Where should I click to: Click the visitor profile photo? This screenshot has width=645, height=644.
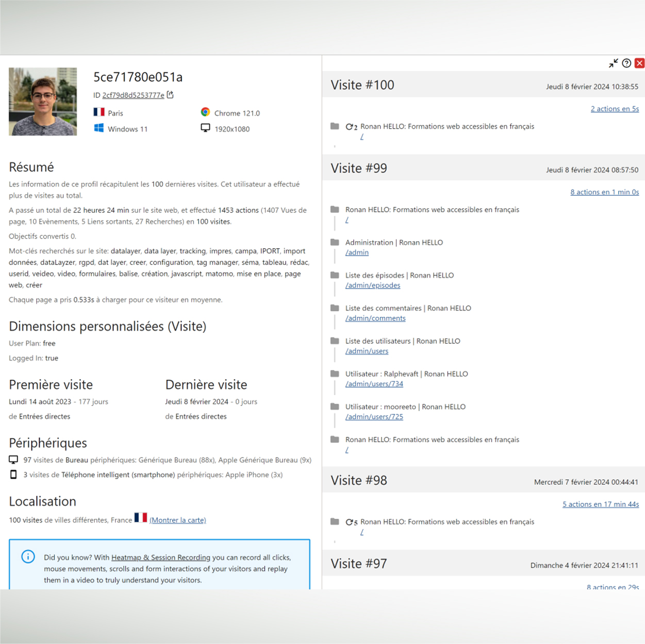[x=43, y=101]
